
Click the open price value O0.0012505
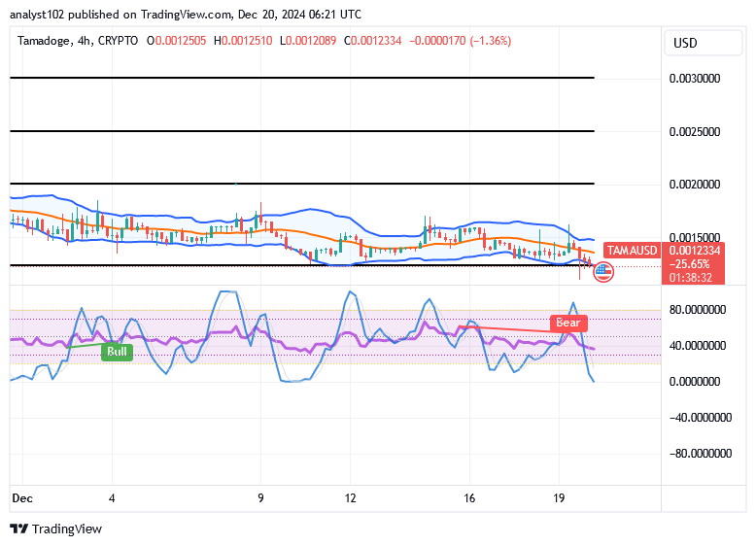[x=177, y=41]
